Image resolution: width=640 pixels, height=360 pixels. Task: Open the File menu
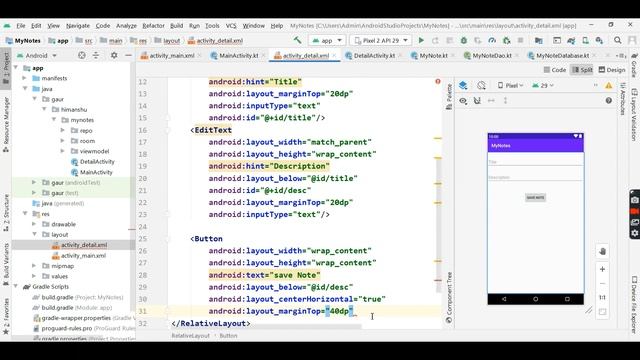(x=21, y=25)
